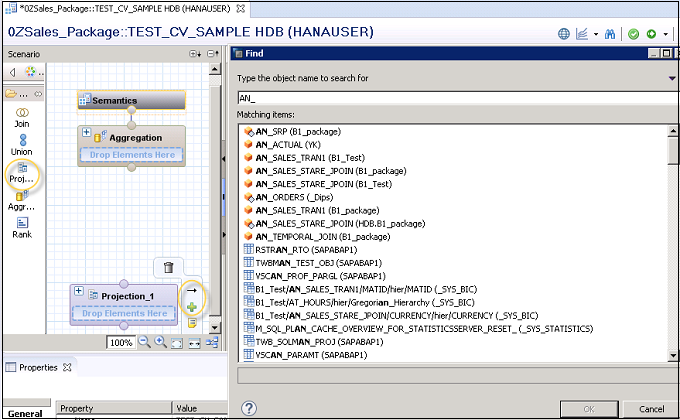Expand the Projection_1 node plus box

[x=79, y=294]
